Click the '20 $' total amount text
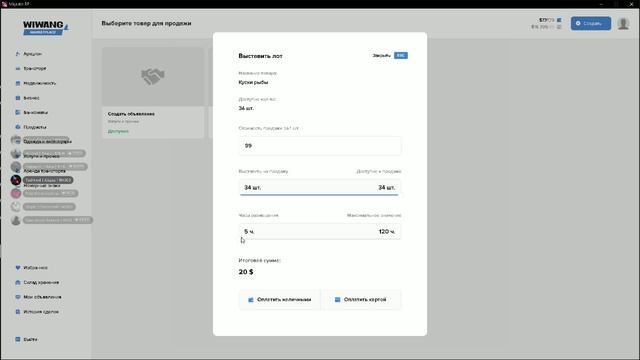 pos(246,272)
